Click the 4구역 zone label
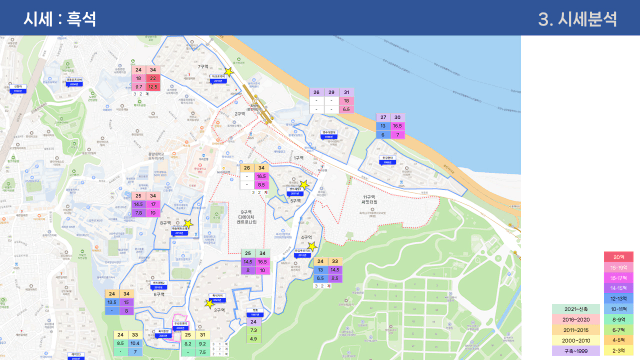 point(306,237)
